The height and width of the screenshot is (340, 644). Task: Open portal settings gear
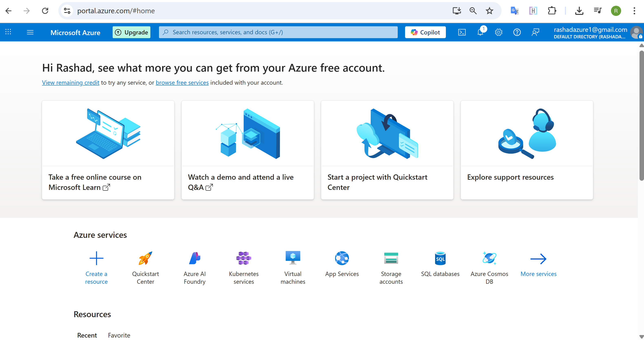point(499,32)
